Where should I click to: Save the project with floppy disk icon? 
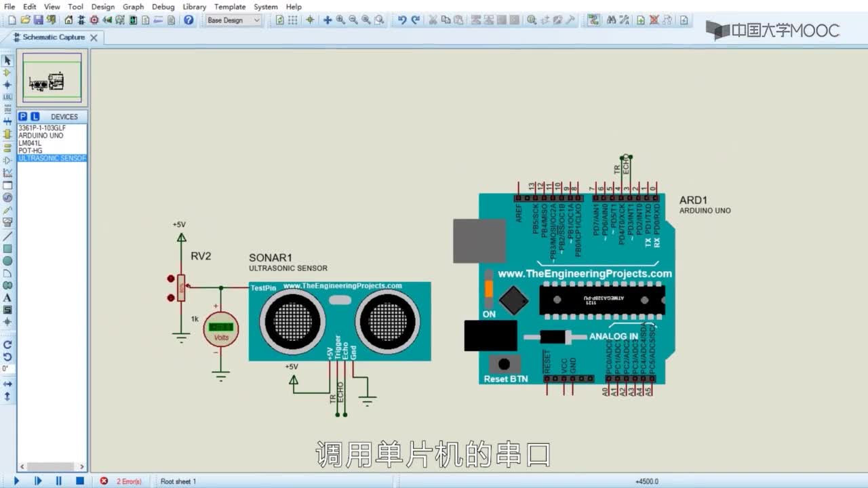(x=38, y=20)
